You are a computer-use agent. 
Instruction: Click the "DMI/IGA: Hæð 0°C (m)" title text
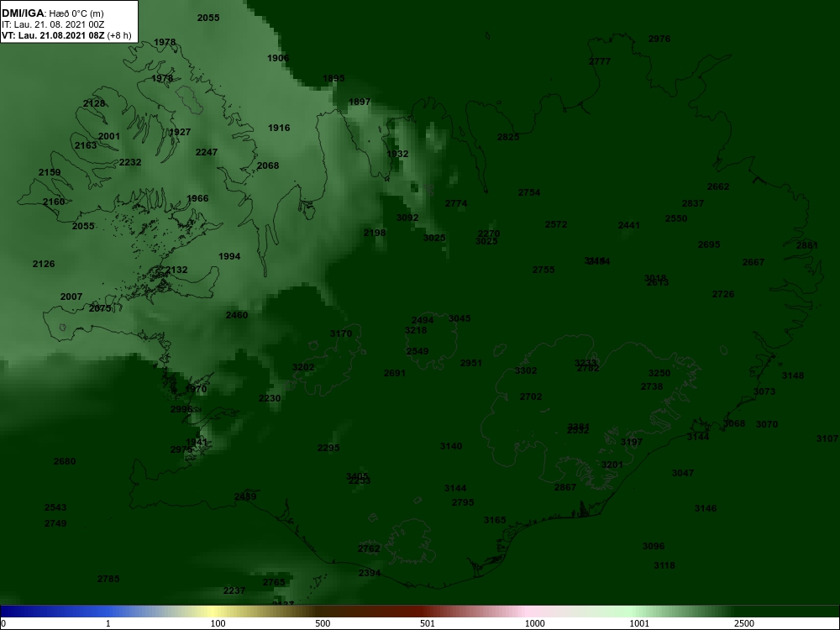point(52,13)
